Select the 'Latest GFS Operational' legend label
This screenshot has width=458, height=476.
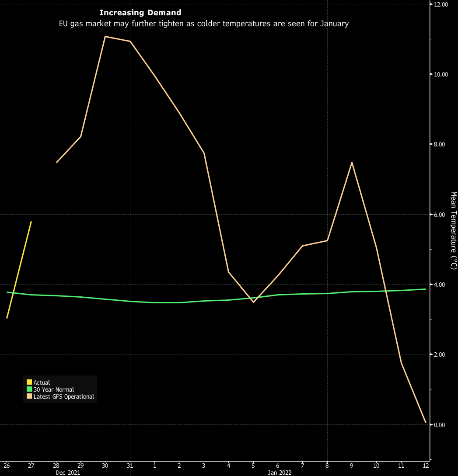pyautogui.click(x=64, y=396)
